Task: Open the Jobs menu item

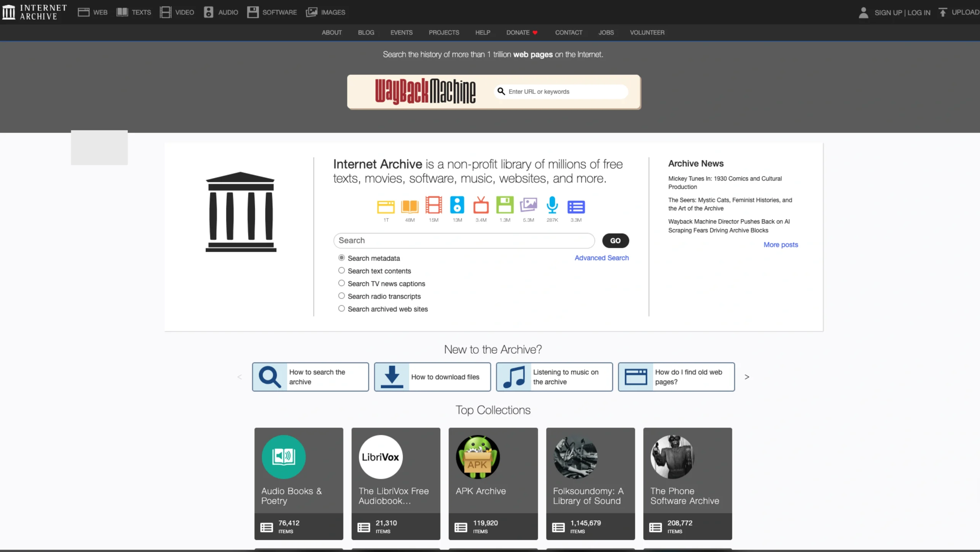Action: pyautogui.click(x=606, y=33)
